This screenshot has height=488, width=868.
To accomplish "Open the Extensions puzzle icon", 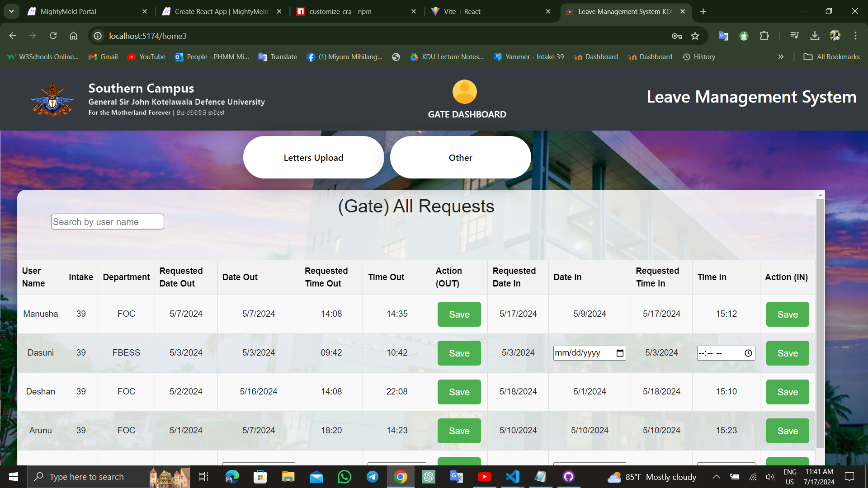I will [764, 36].
